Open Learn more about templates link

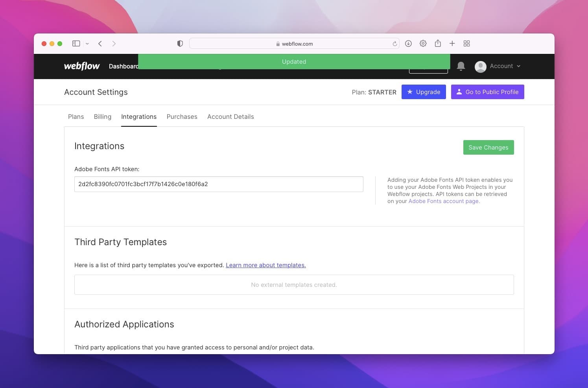[x=266, y=265]
